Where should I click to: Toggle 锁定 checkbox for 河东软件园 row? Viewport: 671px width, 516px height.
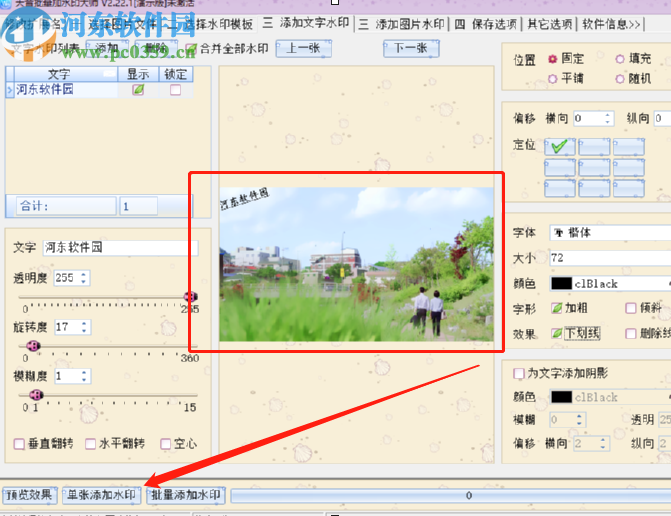175,90
